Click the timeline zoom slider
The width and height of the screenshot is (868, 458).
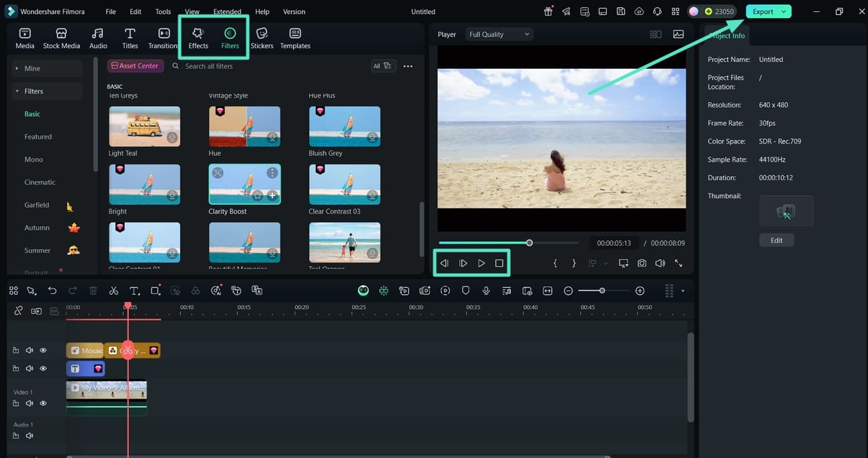click(x=602, y=290)
